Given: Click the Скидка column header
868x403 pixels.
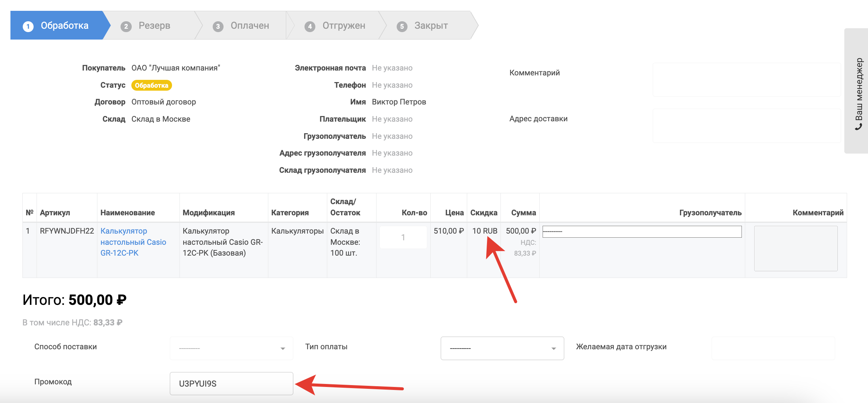Looking at the screenshot, I should pyautogui.click(x=484, y=213).
